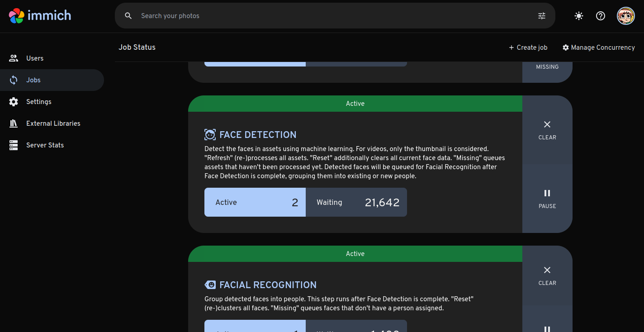Toggle light theme sun icon
Screen dimensions: 644x332
click(x=578, y=16)
